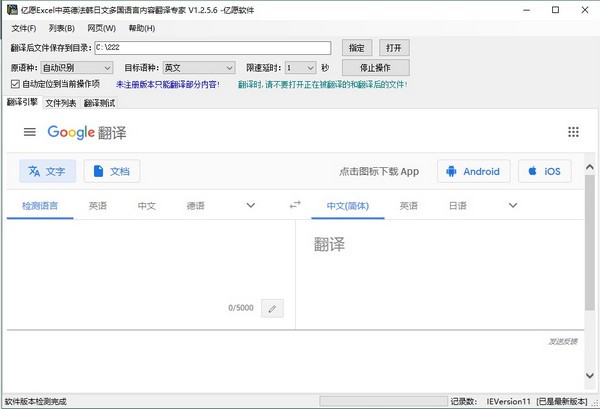
Task: Open the 原语种 source language dropdown
Action: (77, 68)
